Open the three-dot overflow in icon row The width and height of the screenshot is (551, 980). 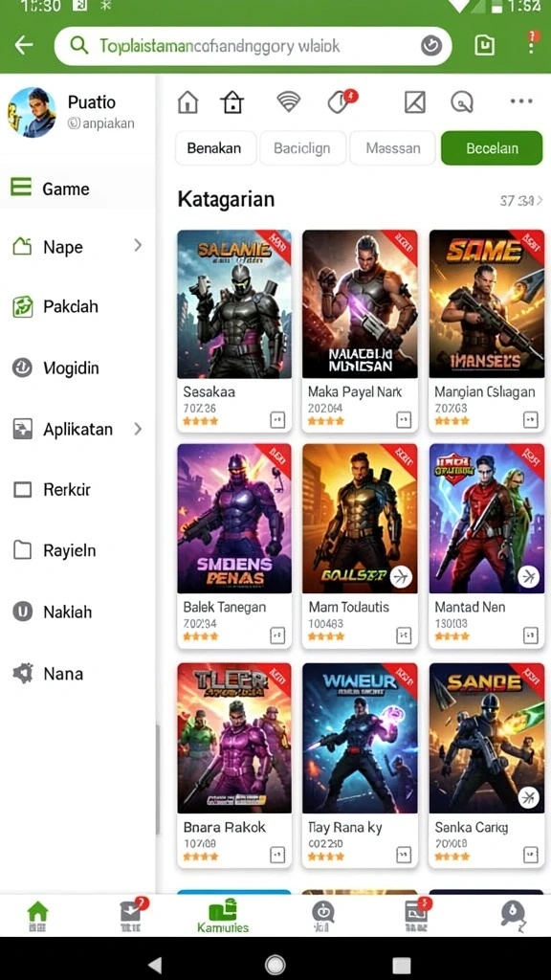click(x=521, y=101)
